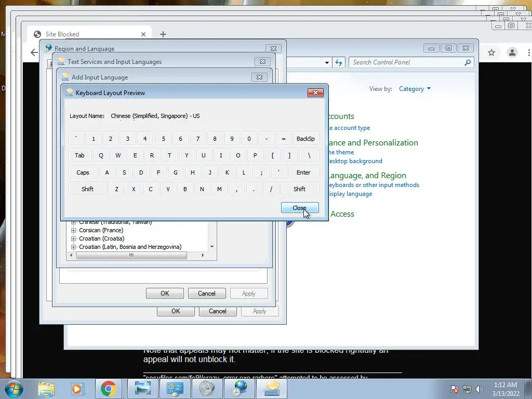
Task: Click OK in Text Services and Input Languages
Action: 165,294
